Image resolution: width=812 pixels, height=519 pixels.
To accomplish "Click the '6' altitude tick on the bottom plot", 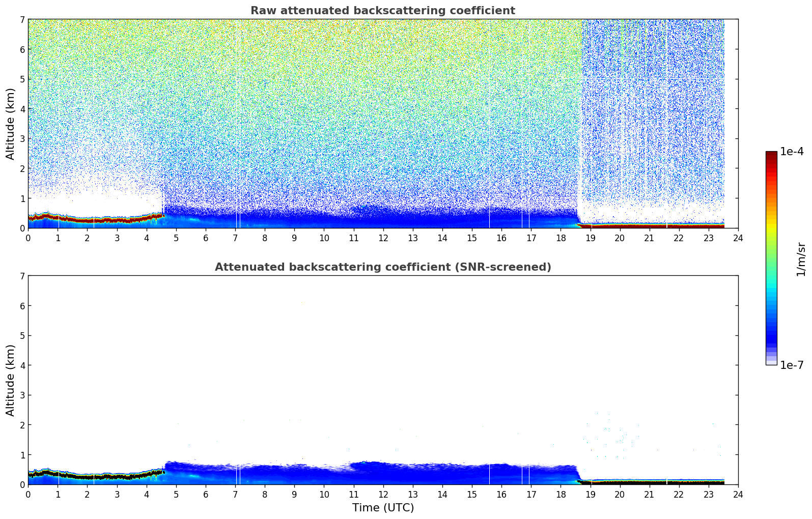I will tap(22, 306).
